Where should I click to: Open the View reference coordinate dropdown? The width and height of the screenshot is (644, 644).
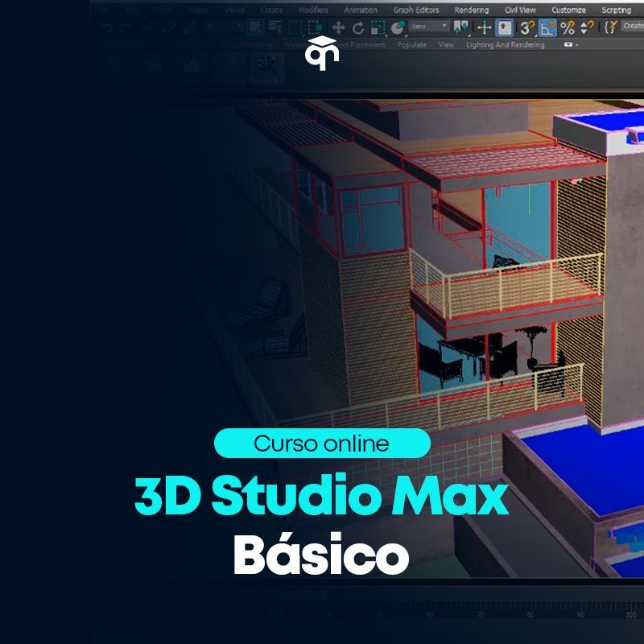pos(429,27)
